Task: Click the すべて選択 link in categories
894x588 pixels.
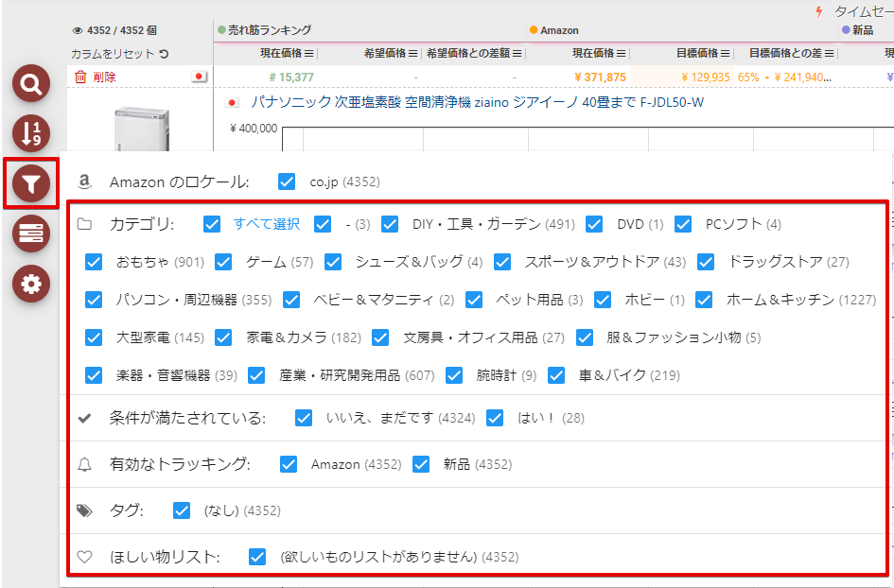Action: (x=266, y=224)
